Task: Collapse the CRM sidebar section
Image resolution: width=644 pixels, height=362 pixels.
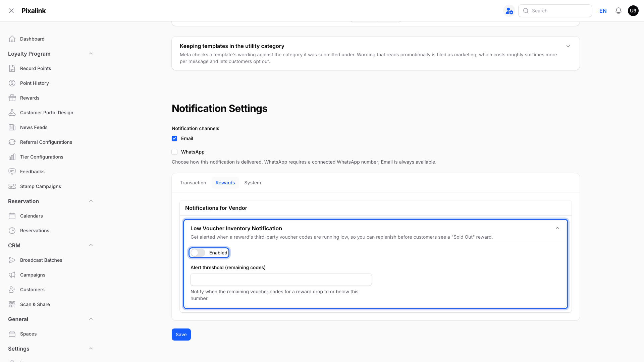Action: coord(91,245)
